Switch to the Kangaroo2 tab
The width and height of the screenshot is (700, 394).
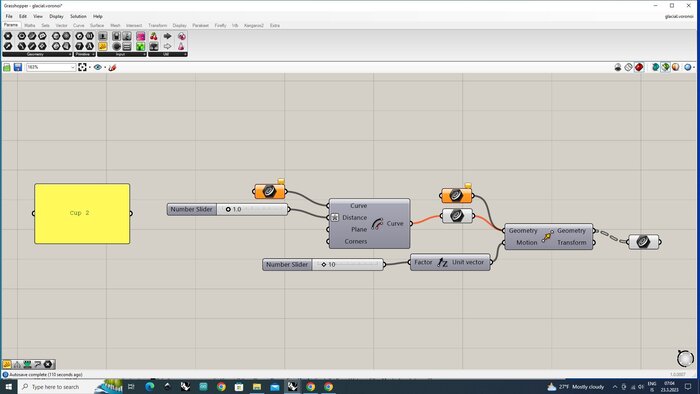tap(254, 25)
